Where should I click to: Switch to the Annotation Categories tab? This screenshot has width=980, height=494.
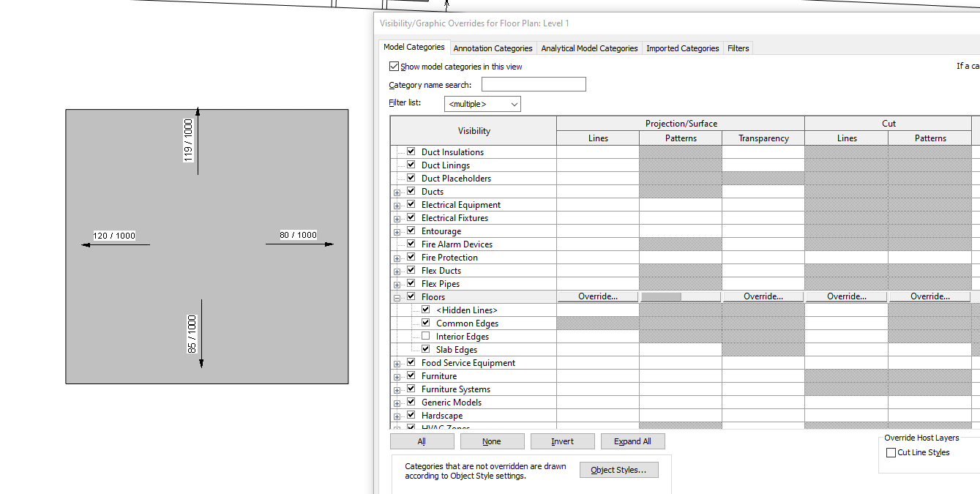(x=493, y=48)
